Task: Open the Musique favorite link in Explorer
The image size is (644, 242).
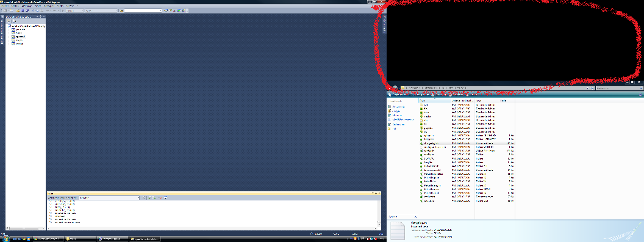Action: (398, 116)
